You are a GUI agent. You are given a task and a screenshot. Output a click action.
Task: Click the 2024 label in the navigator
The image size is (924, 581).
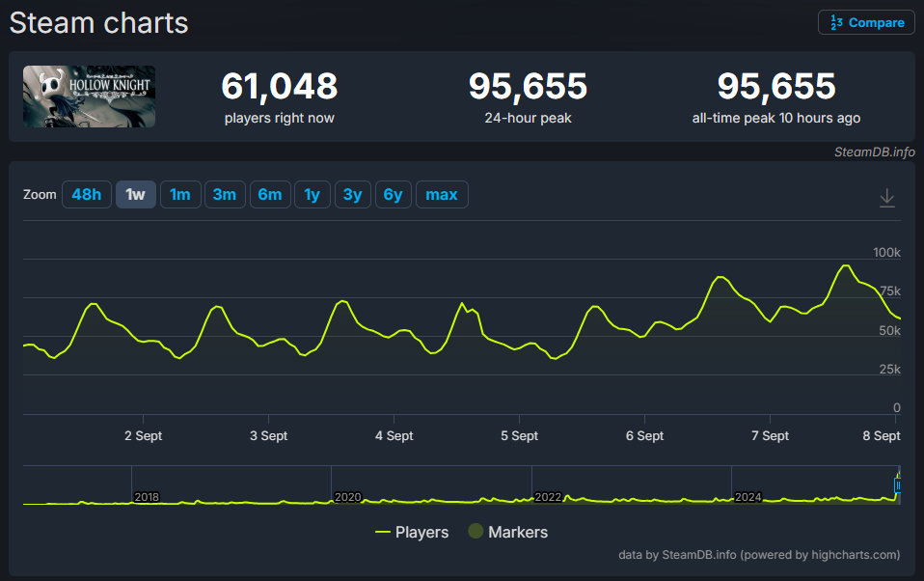point(748,497)
